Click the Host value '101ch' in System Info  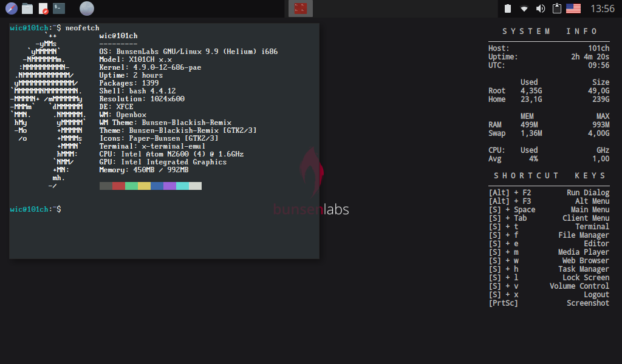[598, 49]
